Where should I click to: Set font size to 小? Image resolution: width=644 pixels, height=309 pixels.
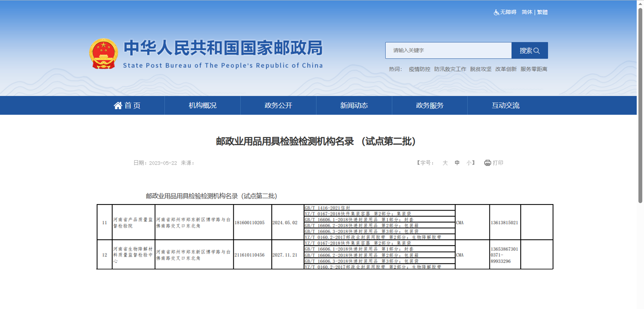point(469,163)
